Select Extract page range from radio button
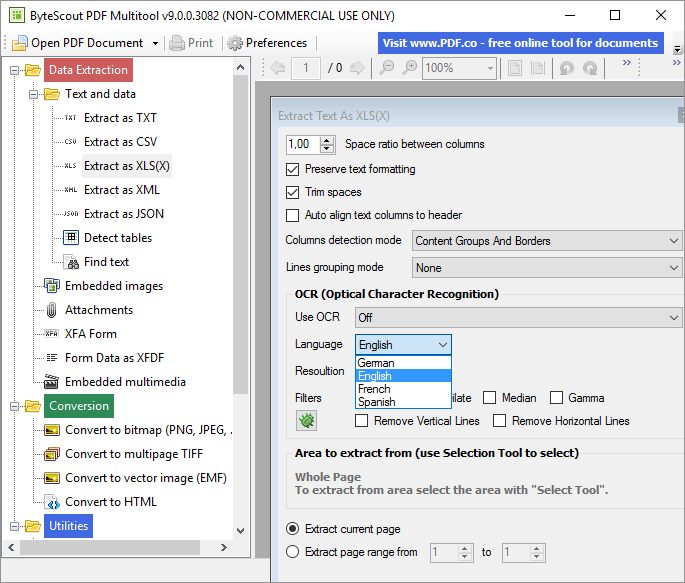685x583 pixels. pyautogui.click(x=292, y=552)
